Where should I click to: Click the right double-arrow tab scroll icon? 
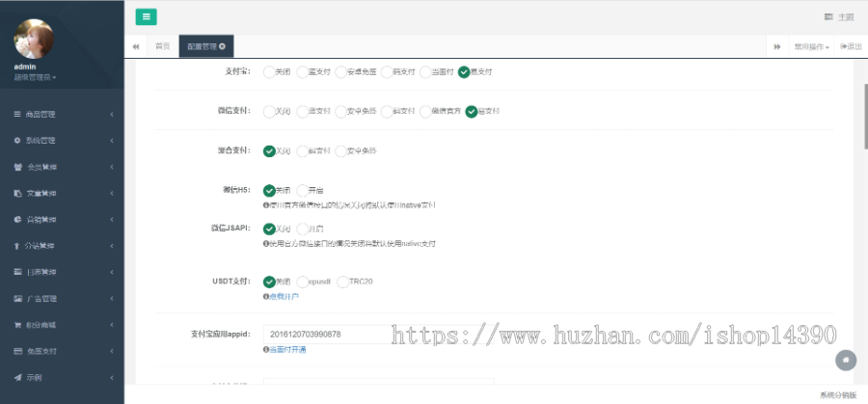(x=777, y=46)
